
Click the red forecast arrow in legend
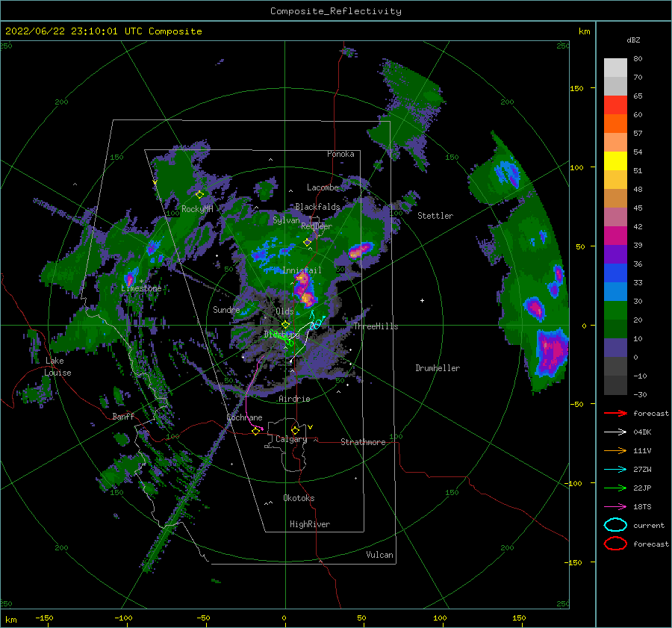pos(615,413)
